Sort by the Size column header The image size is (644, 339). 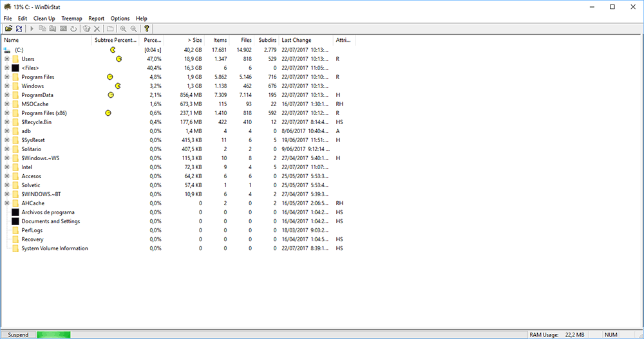184,41
